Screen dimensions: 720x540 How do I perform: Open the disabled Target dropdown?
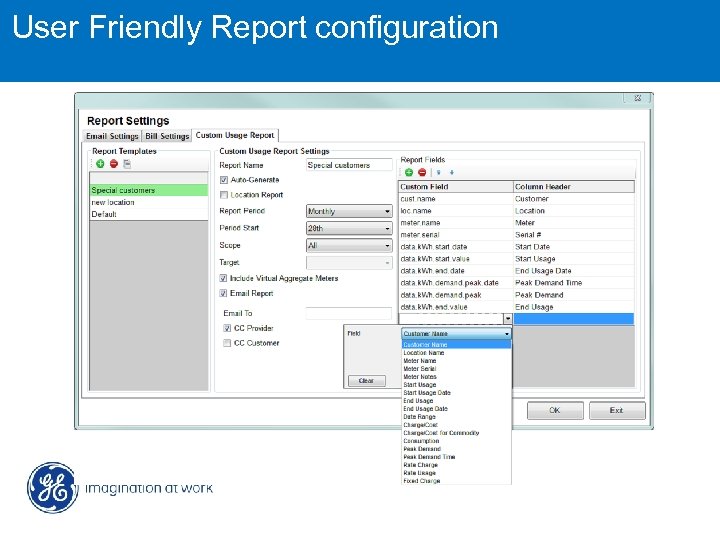349,263
